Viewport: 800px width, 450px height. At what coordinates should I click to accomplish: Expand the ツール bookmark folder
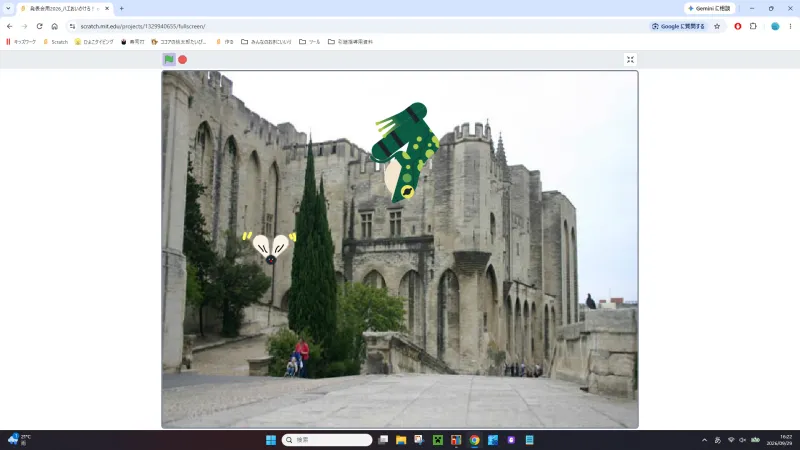click(x=310, y=42)
